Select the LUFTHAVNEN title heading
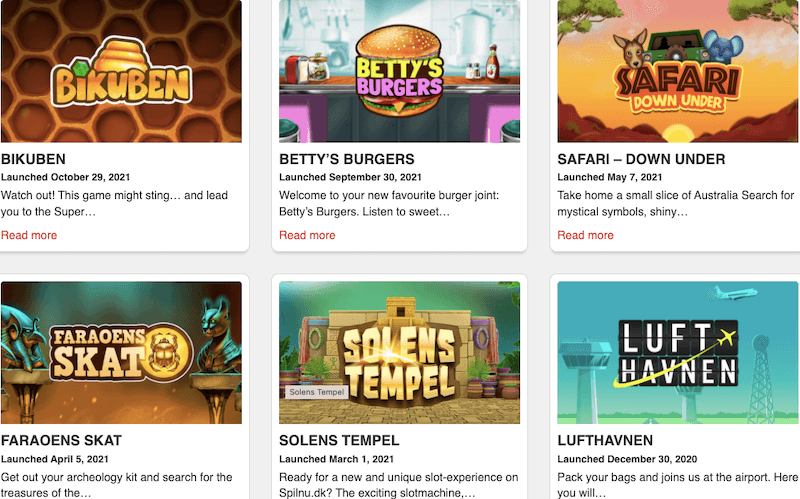This screenshot has width=800, height=499. (605, 440)
